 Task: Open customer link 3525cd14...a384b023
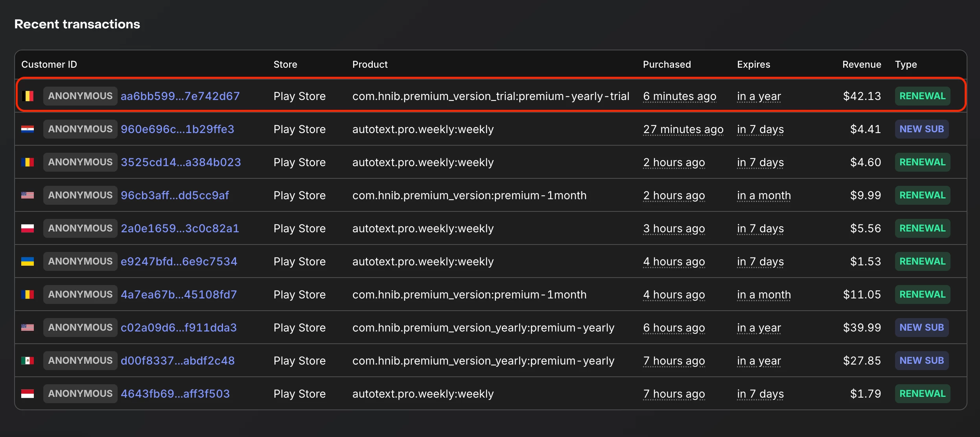[x=181, y=162]
